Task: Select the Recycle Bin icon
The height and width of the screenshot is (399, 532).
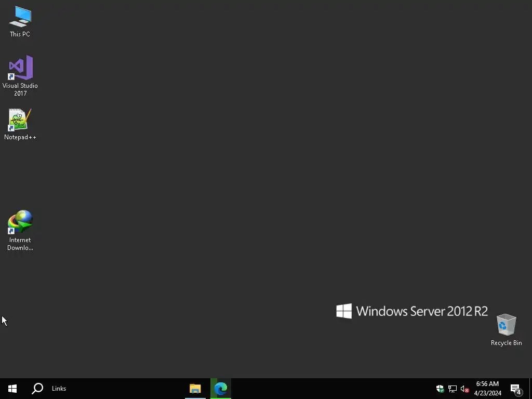Action: tap(506, 330)
